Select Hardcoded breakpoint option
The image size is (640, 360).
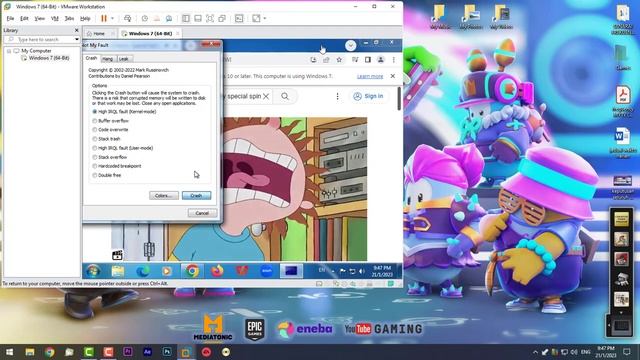[117, 166]
